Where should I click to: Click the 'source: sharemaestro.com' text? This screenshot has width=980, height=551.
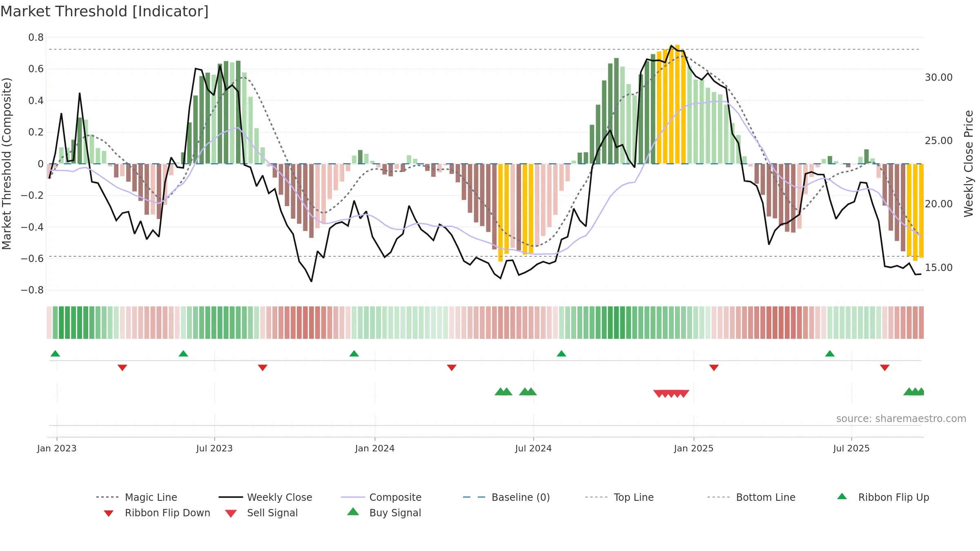[901, 419]
